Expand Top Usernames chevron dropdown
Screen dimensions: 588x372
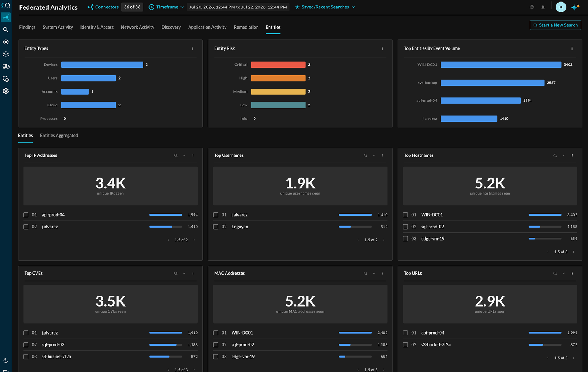(374, 155)
